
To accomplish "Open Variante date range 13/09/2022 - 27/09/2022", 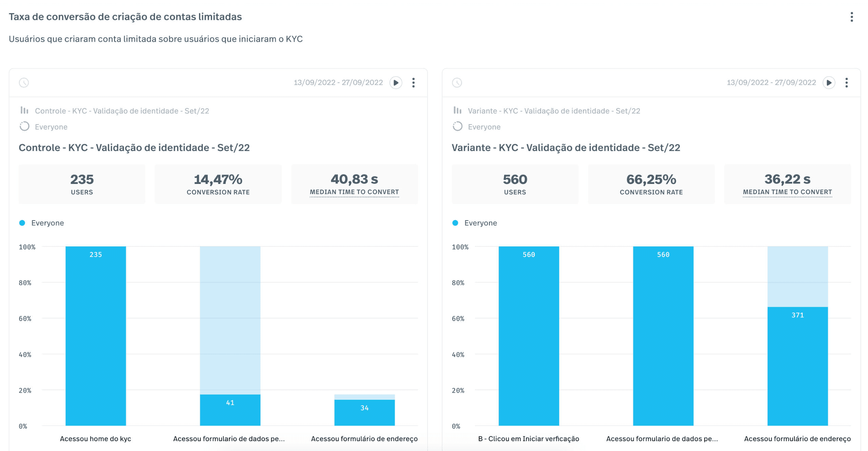I will pos(771,82).
